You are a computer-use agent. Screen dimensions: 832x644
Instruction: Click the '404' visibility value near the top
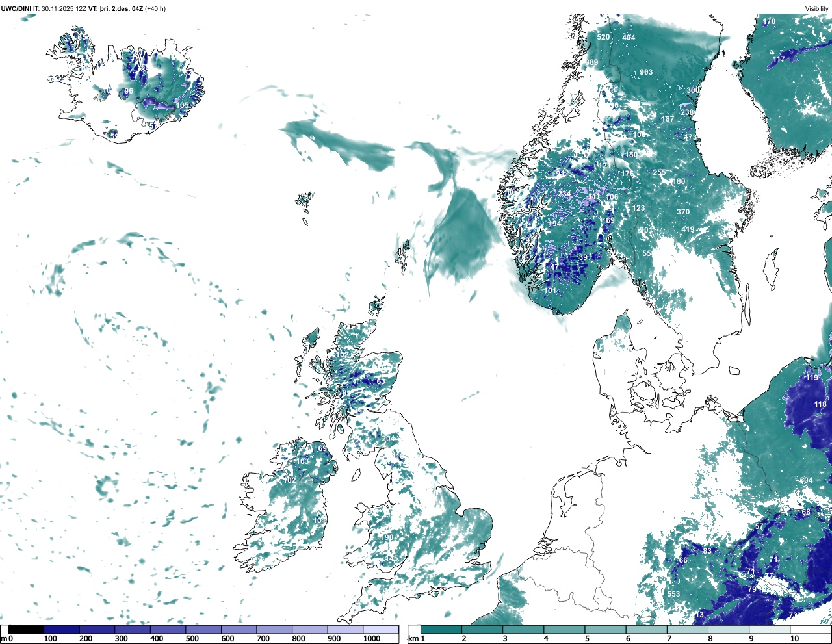click(629, 38)
